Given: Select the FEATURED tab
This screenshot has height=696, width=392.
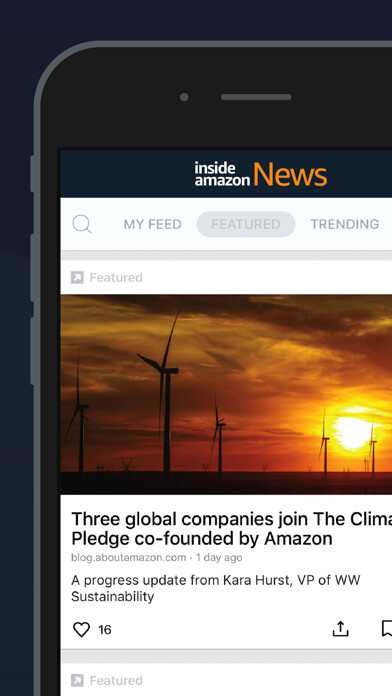Looking at the screenshot, I should click(x=245, y=224).
